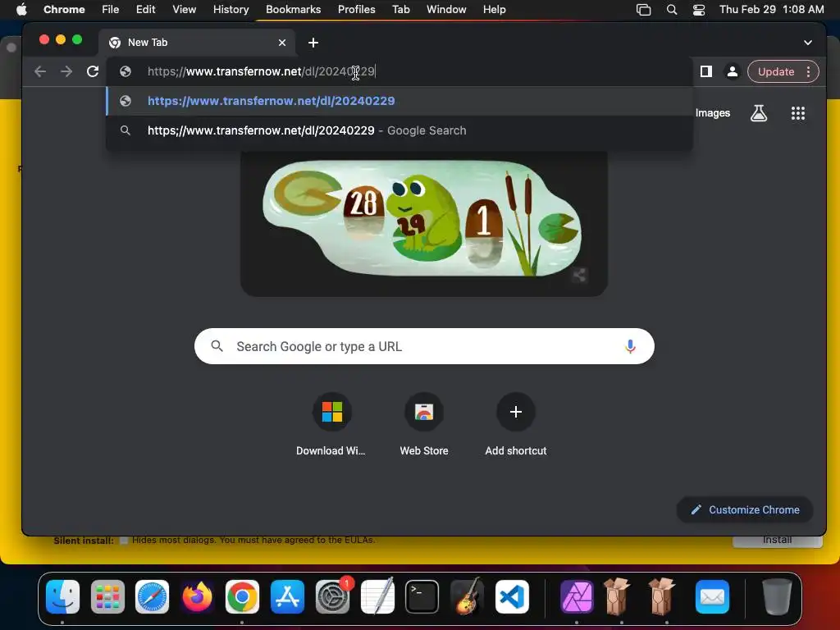Open the Web Store shortcut
The width and height of the screenshot is (840, 630).
click(424, 426)
